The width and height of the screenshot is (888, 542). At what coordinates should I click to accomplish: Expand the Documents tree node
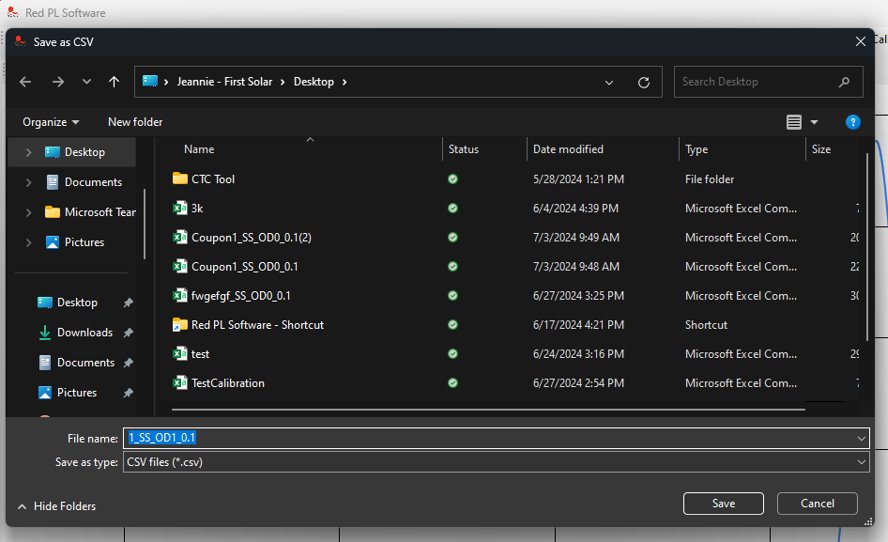click(x=28, y=182)
